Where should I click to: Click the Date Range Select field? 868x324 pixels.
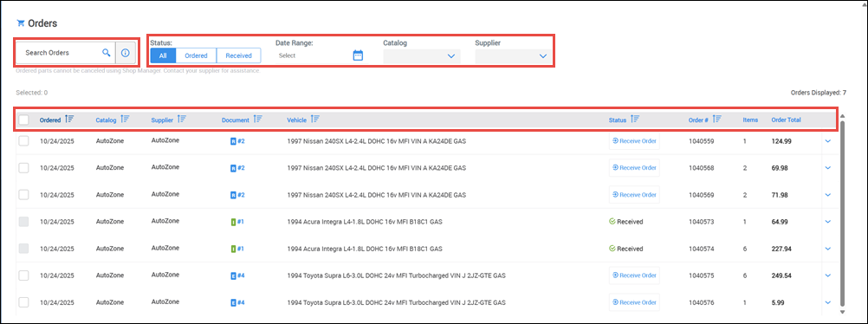coord(314,55)
